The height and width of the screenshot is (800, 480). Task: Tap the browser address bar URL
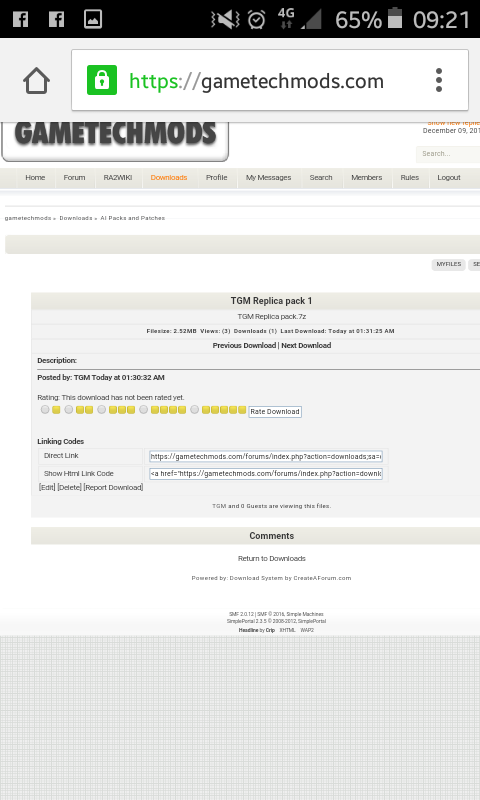(x=256, y=81)
